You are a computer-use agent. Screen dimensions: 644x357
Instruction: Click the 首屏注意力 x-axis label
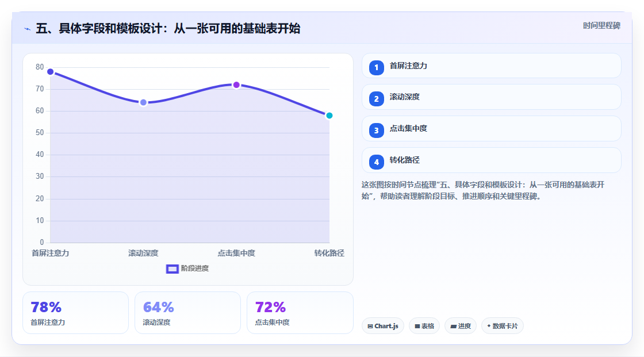51,254
